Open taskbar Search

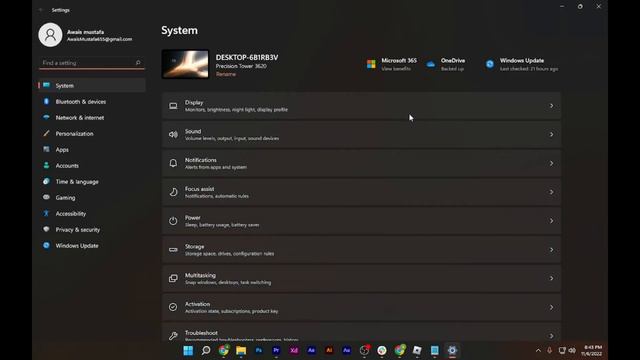[206, 350]
